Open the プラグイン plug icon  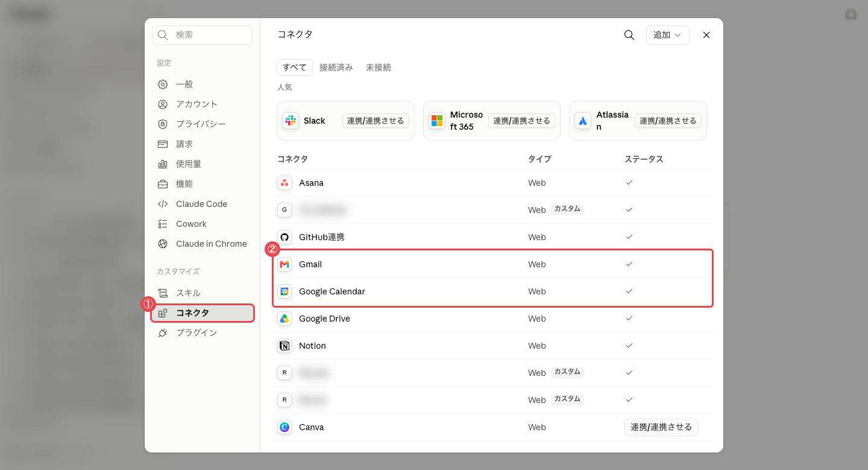pyautogui.click(x=163, y=333)
